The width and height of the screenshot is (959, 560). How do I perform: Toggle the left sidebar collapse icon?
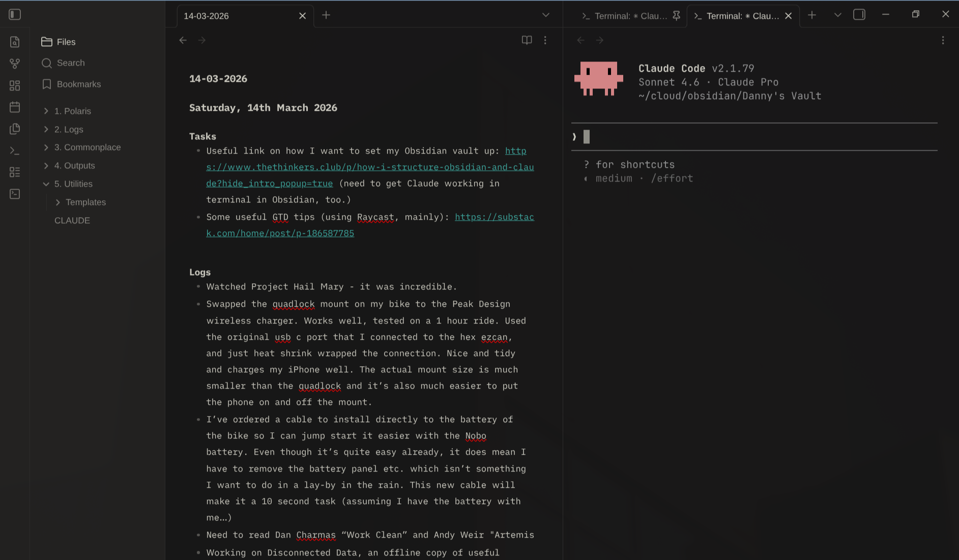click(x=15, y=14)
